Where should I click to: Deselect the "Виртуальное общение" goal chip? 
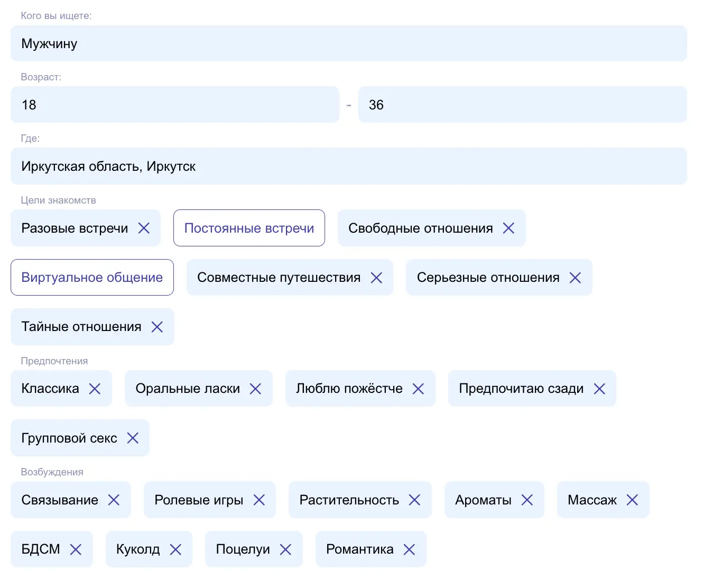pos(91,277)
